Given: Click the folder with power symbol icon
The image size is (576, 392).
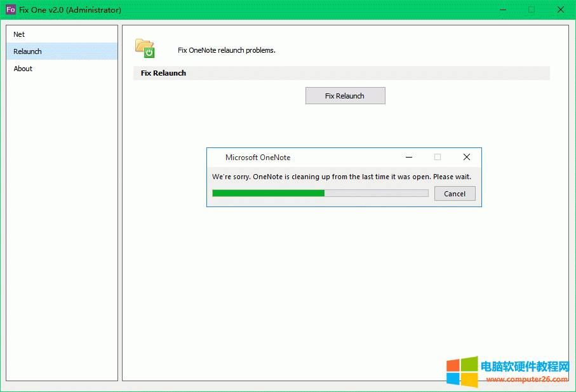Looking at the screenshot, I should pyautogui.click(x=145, y=48).
